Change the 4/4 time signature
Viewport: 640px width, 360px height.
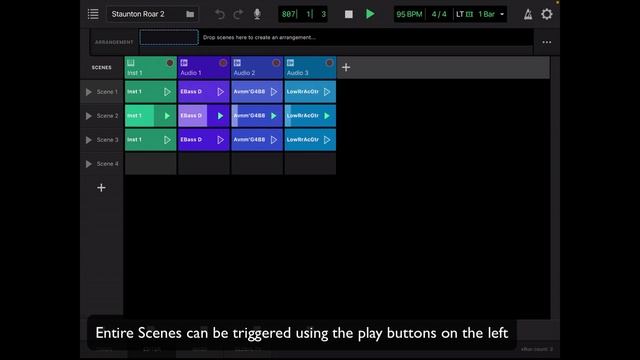tap(439, 14)
